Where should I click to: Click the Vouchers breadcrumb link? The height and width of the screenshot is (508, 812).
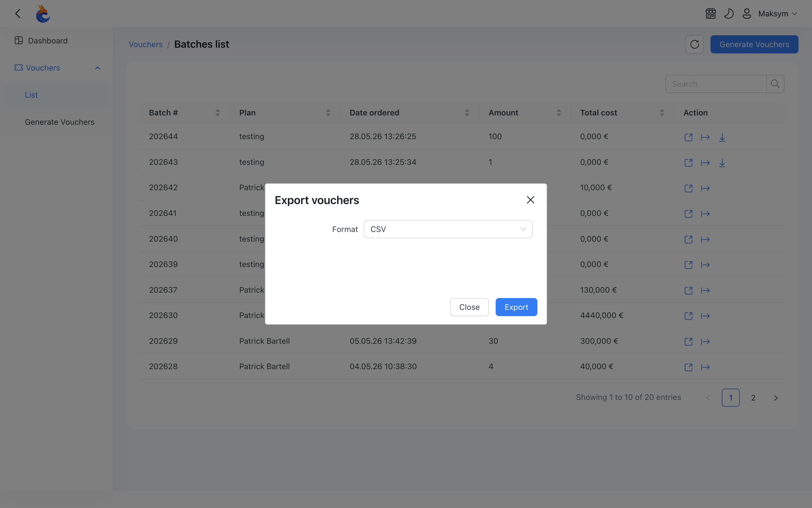(145, 44)
